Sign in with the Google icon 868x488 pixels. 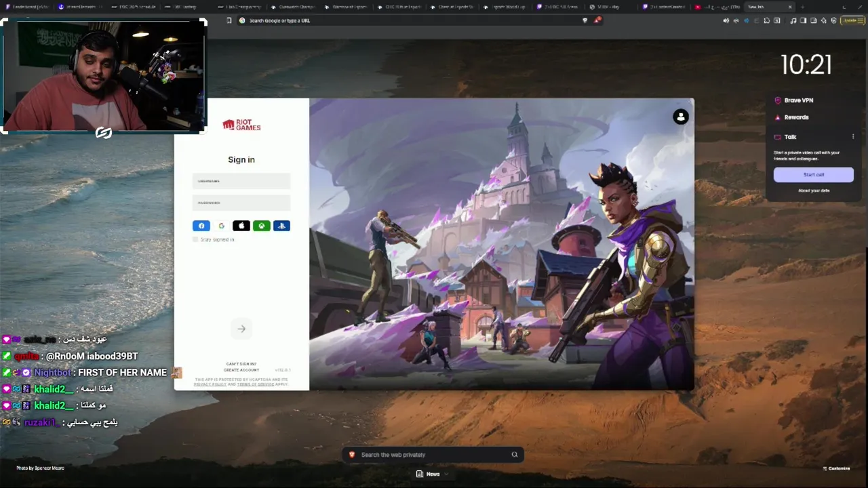click(221, 226)
